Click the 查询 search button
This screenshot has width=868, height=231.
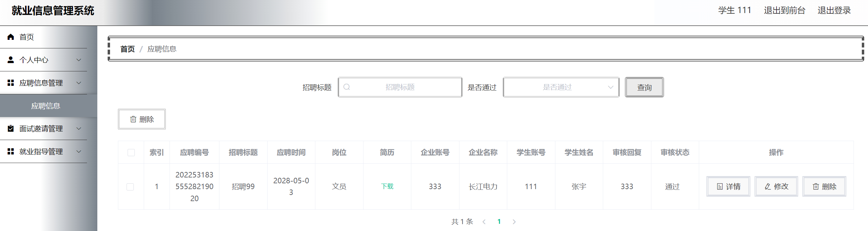(644, 87)
